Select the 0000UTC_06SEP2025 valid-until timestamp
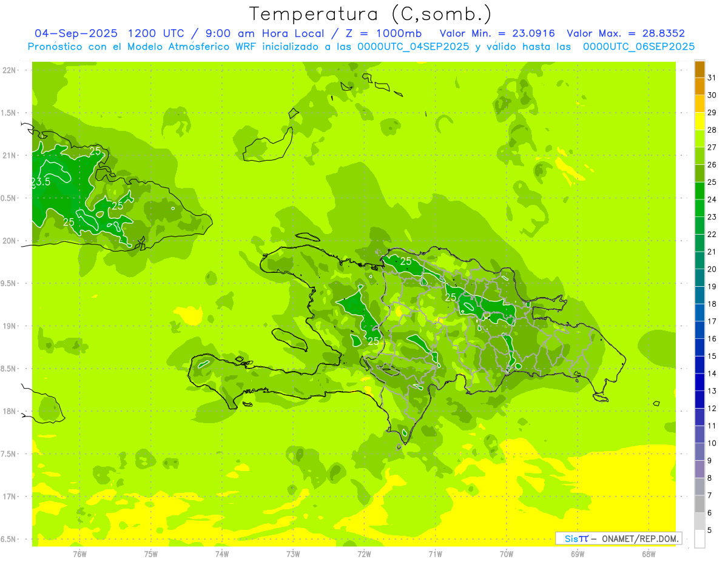Viewport: 728px width, 562px height. 638,47
